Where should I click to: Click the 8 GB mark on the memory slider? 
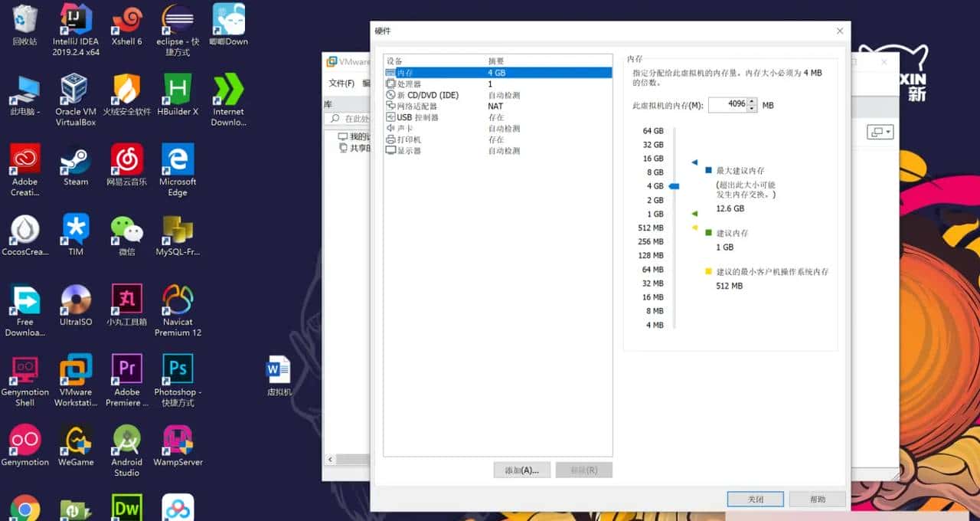coord(674,172)
